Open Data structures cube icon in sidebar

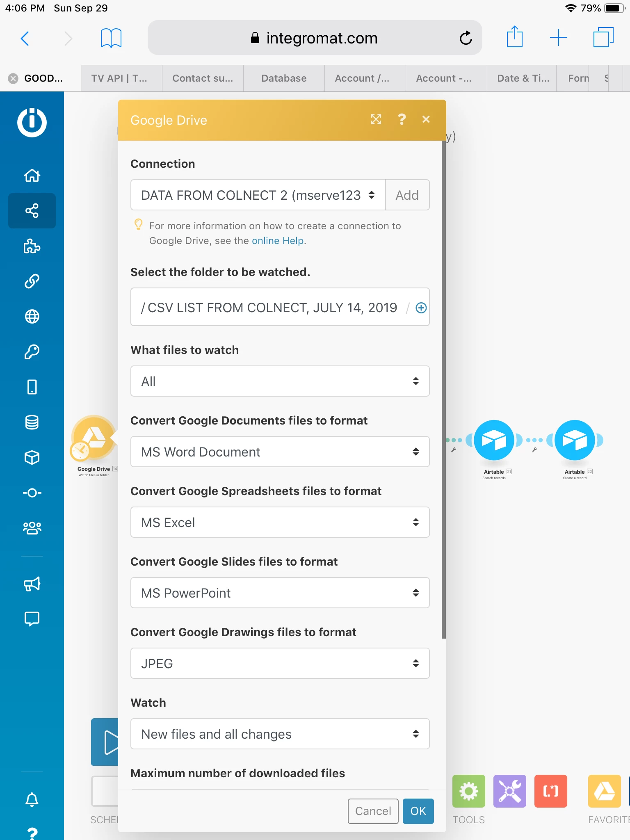tap(32, 457)
